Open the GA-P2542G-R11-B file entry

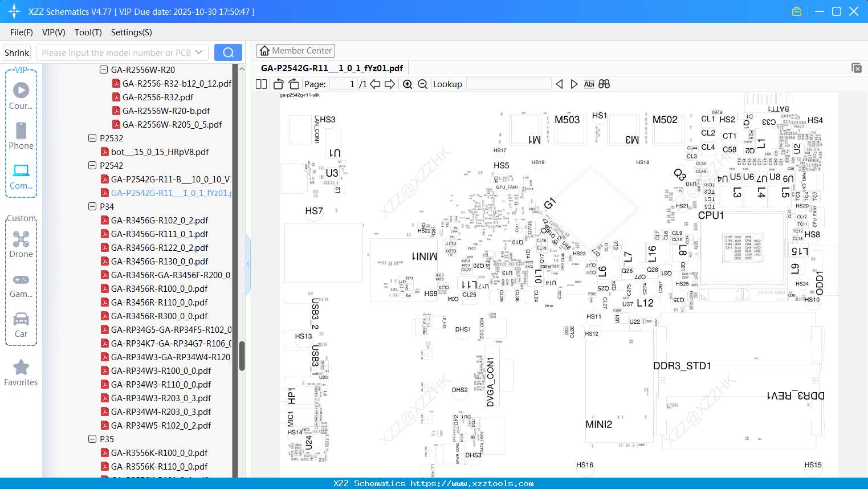coord(171,180)
